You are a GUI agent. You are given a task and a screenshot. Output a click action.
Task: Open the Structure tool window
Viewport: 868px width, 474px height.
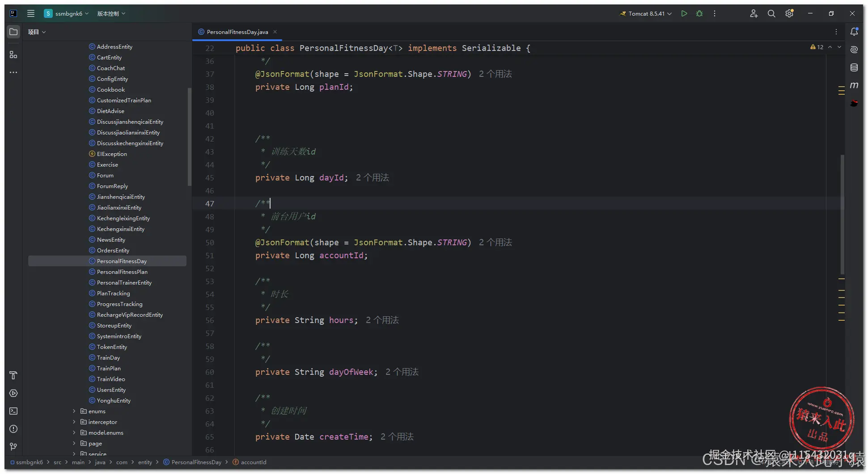(13, 55)
